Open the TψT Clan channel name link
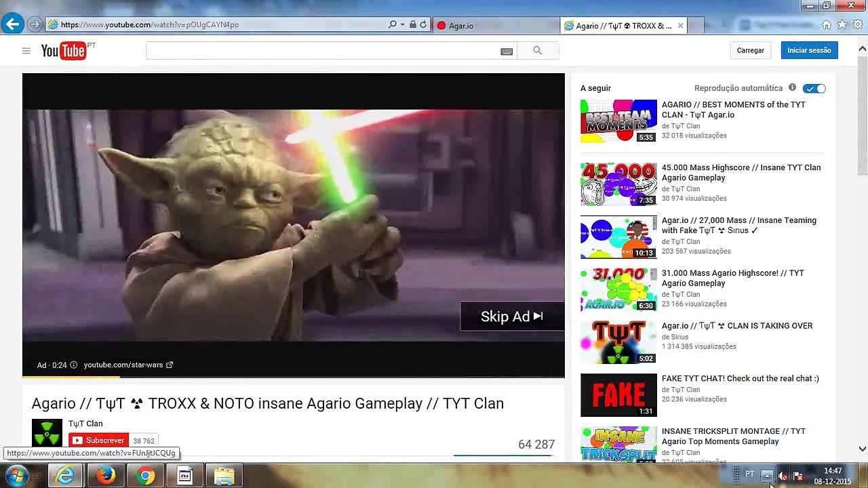The image size is (868, 488). (85, 424)
